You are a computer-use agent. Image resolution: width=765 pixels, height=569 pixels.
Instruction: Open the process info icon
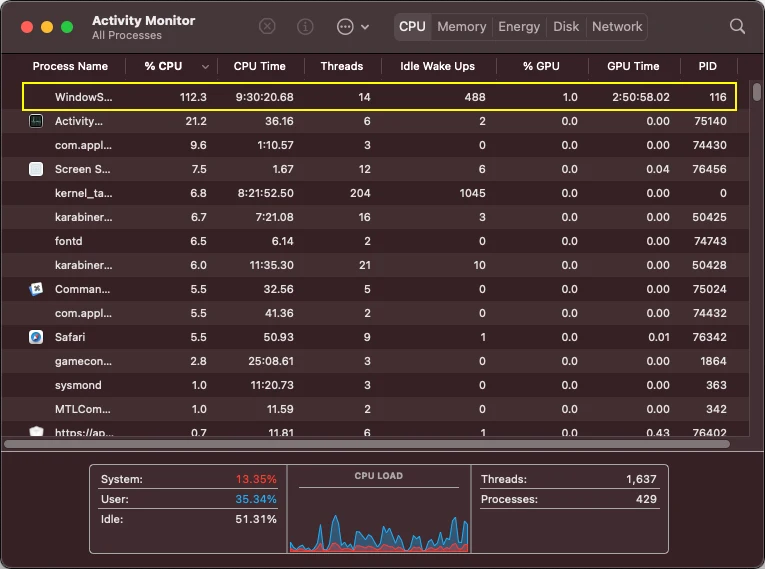click(x=305, y=26)
